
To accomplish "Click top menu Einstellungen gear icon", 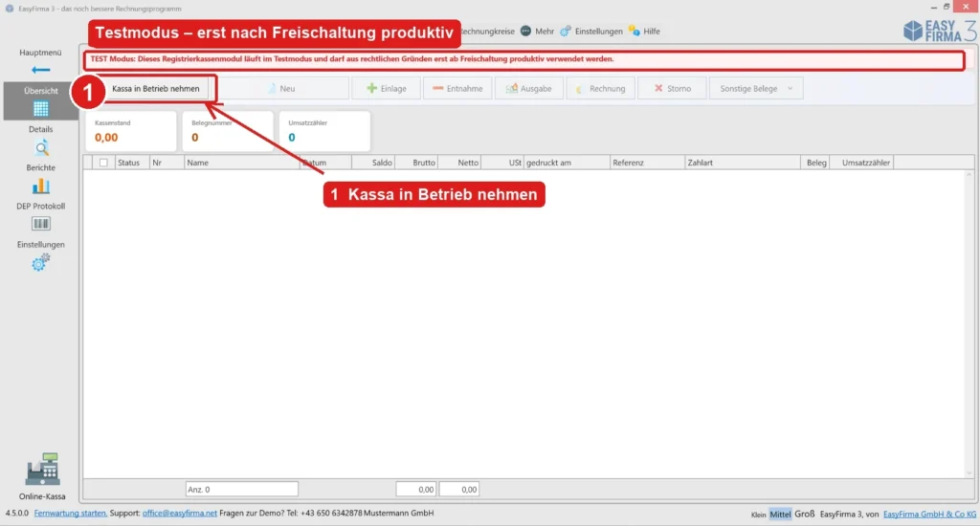I will click(566, 32).
